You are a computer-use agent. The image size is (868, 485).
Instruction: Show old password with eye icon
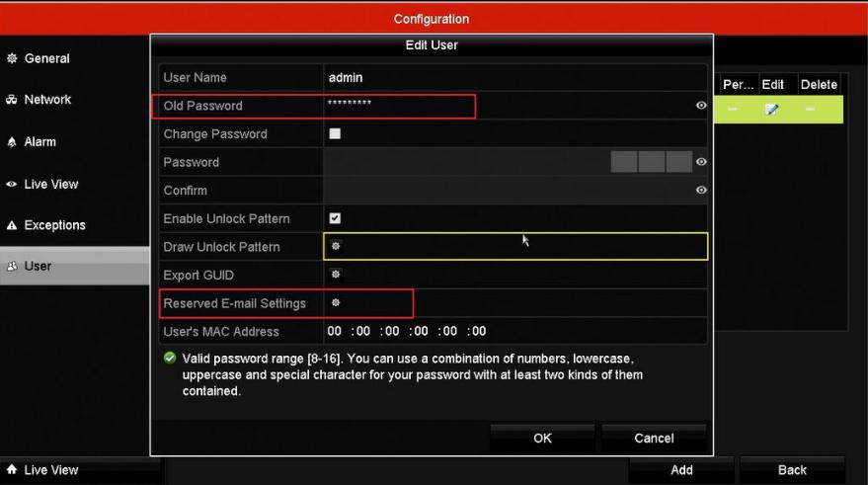point(701,106)
